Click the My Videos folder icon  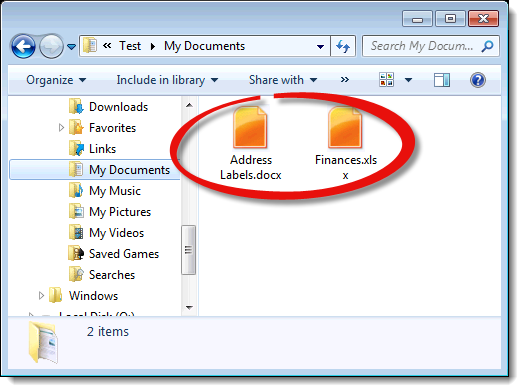coord(76,233)
